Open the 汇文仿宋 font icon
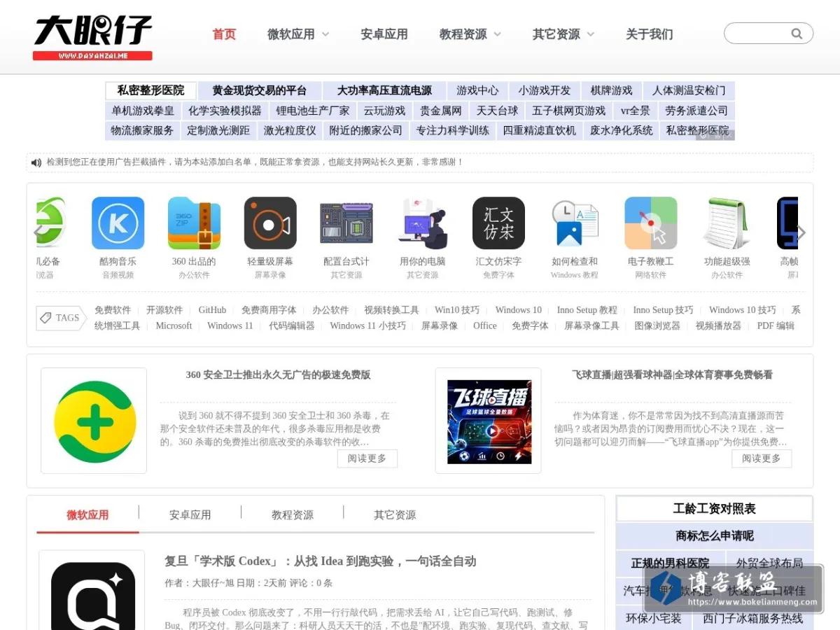 [498, 223]
